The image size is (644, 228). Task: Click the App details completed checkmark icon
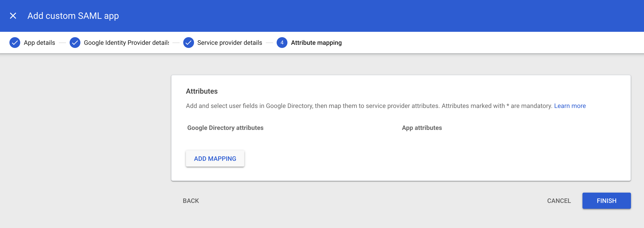point(15,42)
